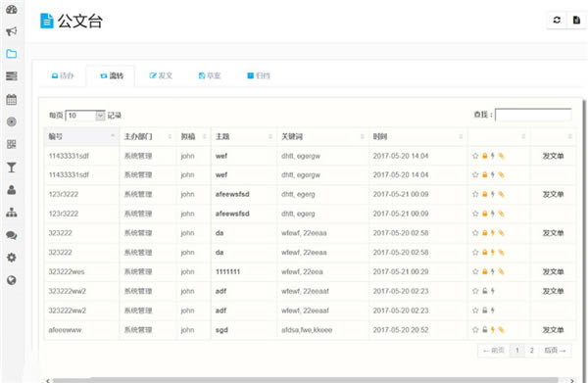Switch to the 待办 tab
The height and width of the screenshot is (383, 588).
63,75
